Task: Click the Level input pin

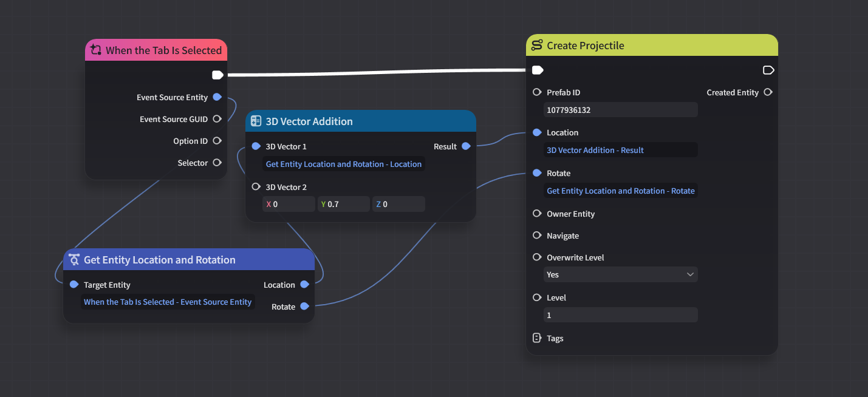Action: (x=537, y=297)
